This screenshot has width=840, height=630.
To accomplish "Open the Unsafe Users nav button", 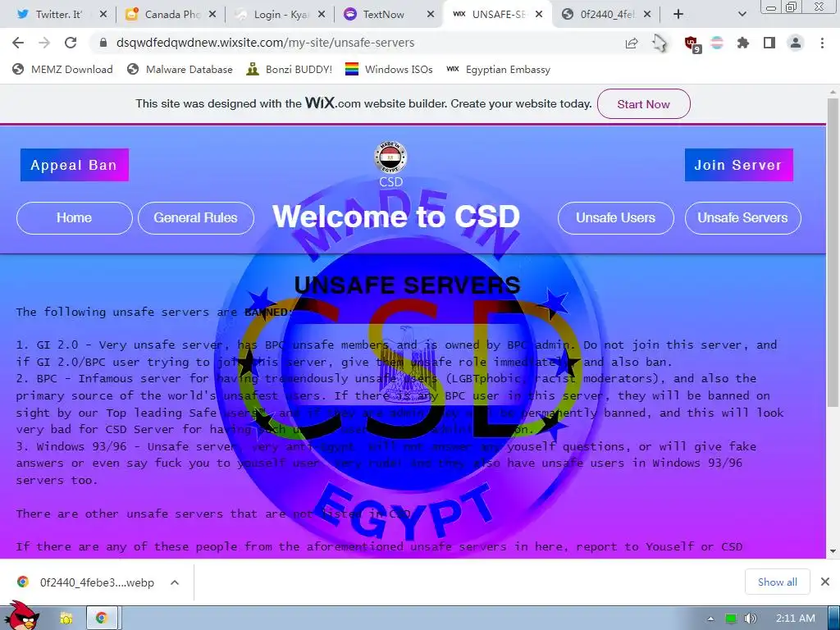I will click(x=615, y=218).
